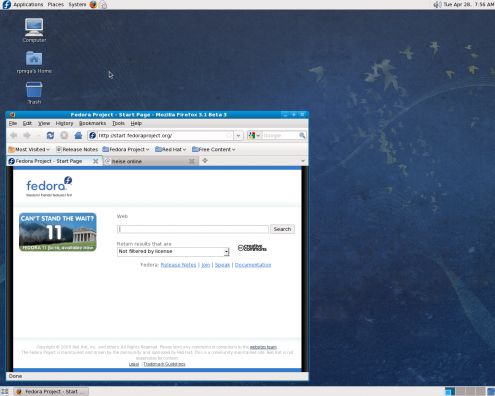Open a new tab with plus icon
The height and width of the screenshot is (396, 495).
click(205, 161)
